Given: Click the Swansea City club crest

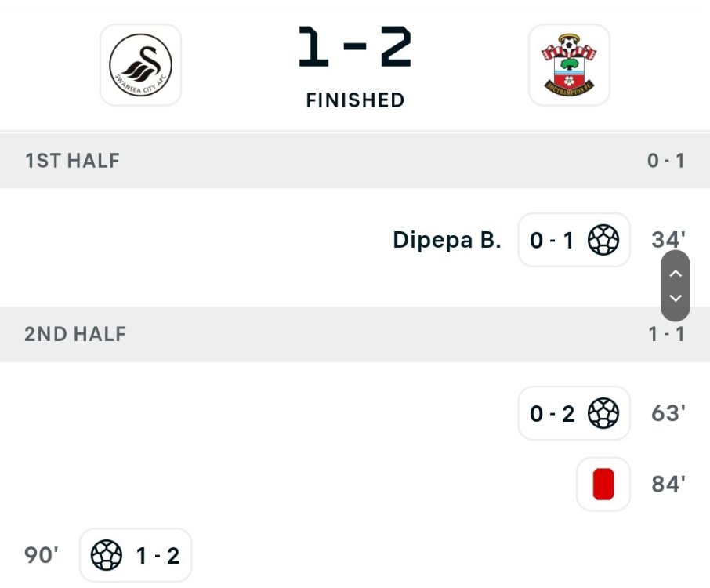Looking at the screenshot, I should (140, 65).
